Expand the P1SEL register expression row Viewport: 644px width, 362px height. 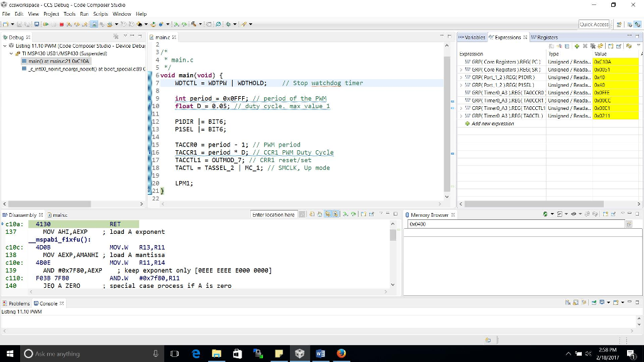pyautogui.click(x=461, y=85)
